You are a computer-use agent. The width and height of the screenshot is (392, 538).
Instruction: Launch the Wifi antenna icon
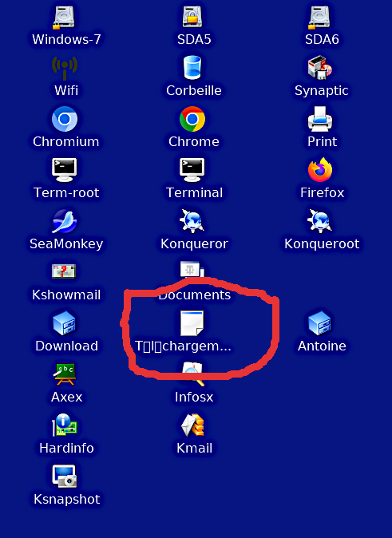click(64, 69)
